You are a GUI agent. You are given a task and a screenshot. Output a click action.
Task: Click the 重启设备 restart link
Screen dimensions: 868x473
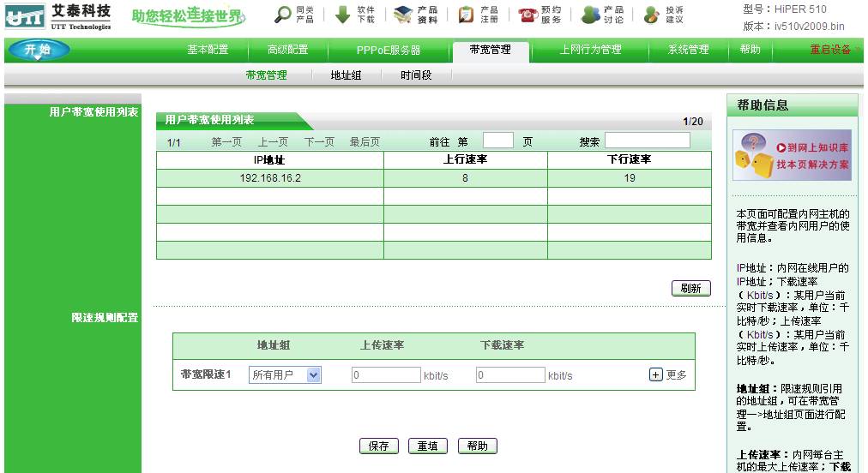click(830, 50)
